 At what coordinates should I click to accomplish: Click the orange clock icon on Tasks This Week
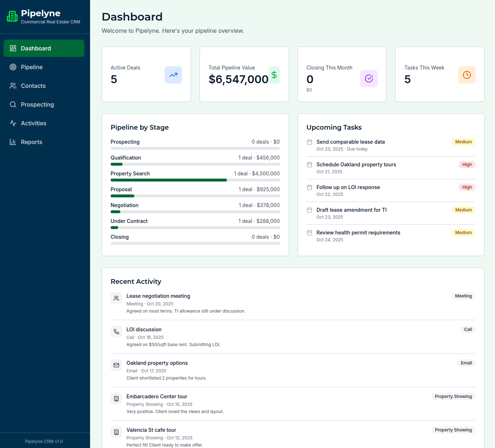pyautogui.click(x=467, y=75)
